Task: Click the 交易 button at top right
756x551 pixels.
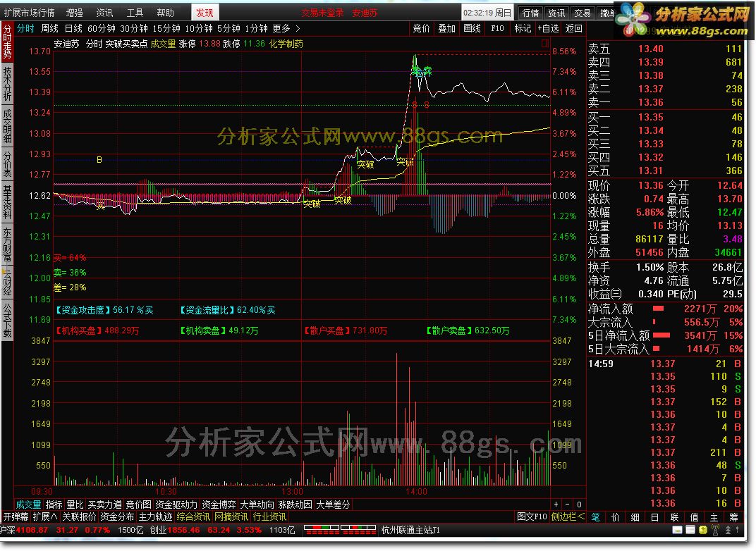Action: tap(583, 13)
